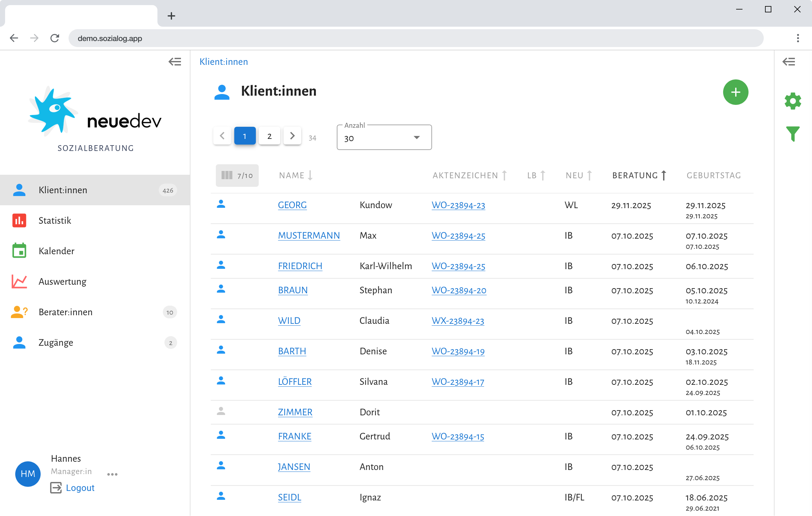
Task: Click the green add client plus button
Action: click(x=735, y=92)
